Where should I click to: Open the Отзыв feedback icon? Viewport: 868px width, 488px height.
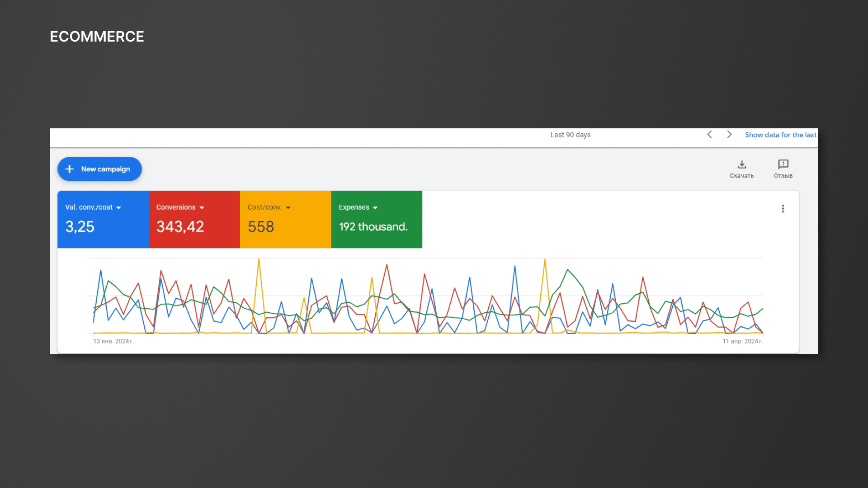point(783,169)
